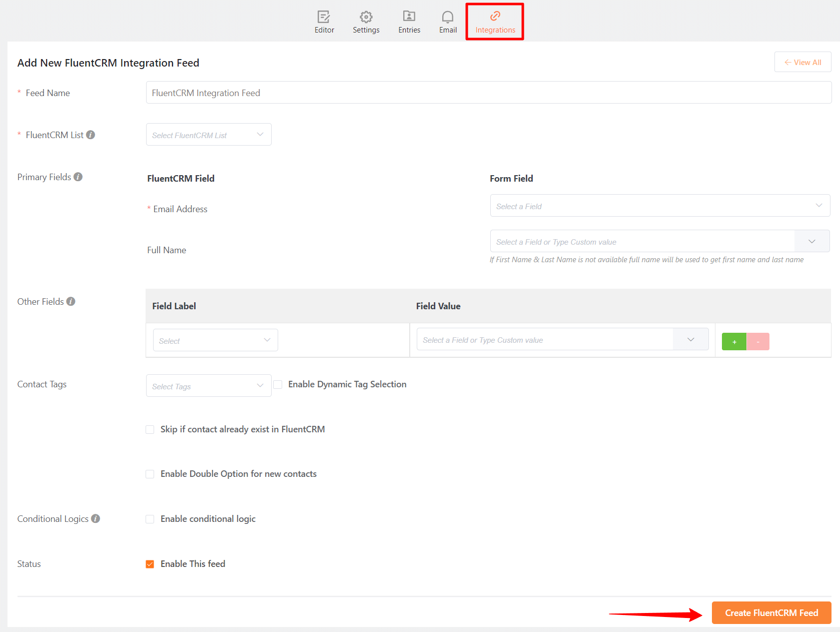The height and width of the screenshot is (632, 840).
Task: Click Create FluentCRM Feed button
Action: tap(771, 612)
